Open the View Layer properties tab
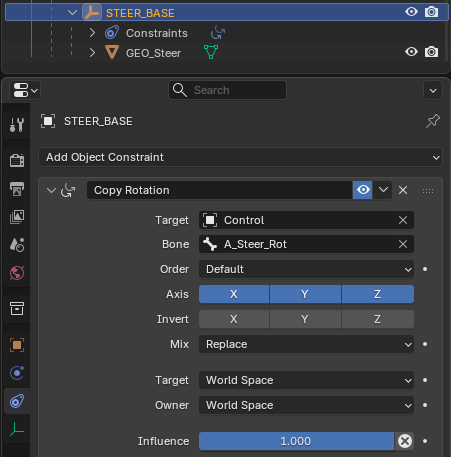This screenshot has height=457, width=451. coord(17,217)
